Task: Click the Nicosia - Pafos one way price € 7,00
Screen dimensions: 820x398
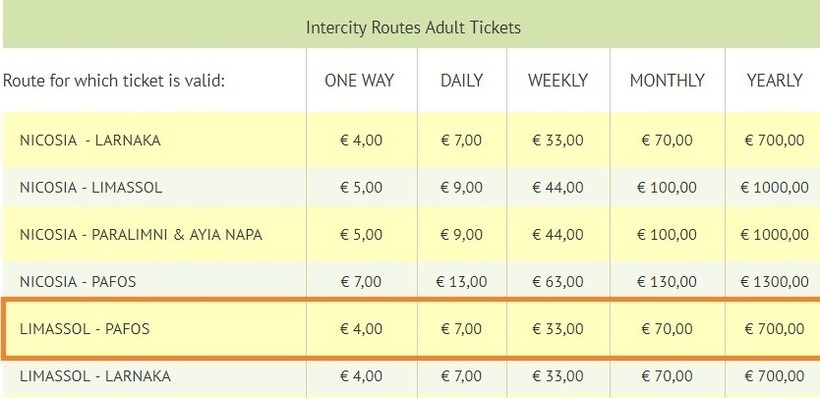Action: pyautogui.click(x=361, y=282)
